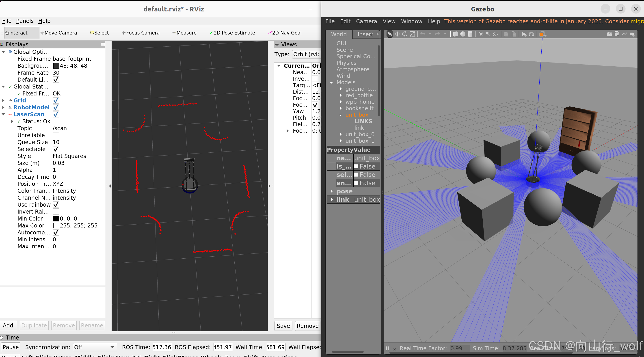Image resolution: width=644 pixels, height=357 pixels.
Task: Open the orange view angle cube
Action: click(x=542, y=34)
